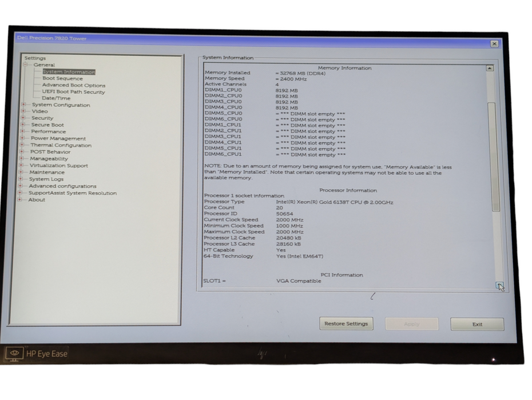Screen dimensions: 532x400
Task: Expand the Performance tree node
Action: [22, 131]
